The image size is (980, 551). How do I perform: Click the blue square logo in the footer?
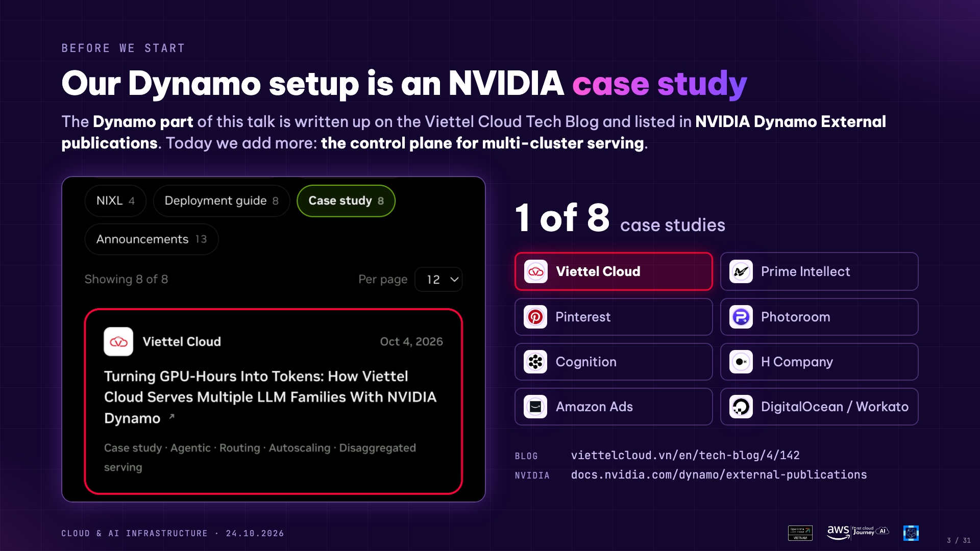tap(911, 533)
